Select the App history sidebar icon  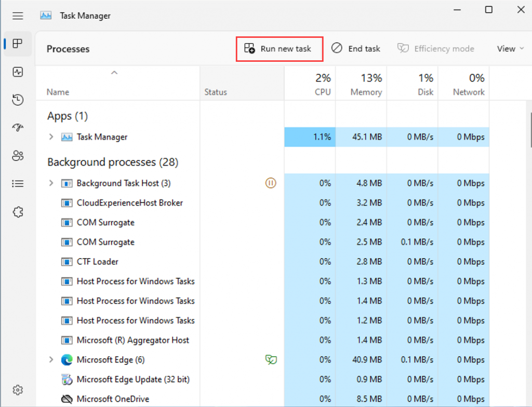click(18, 100)
